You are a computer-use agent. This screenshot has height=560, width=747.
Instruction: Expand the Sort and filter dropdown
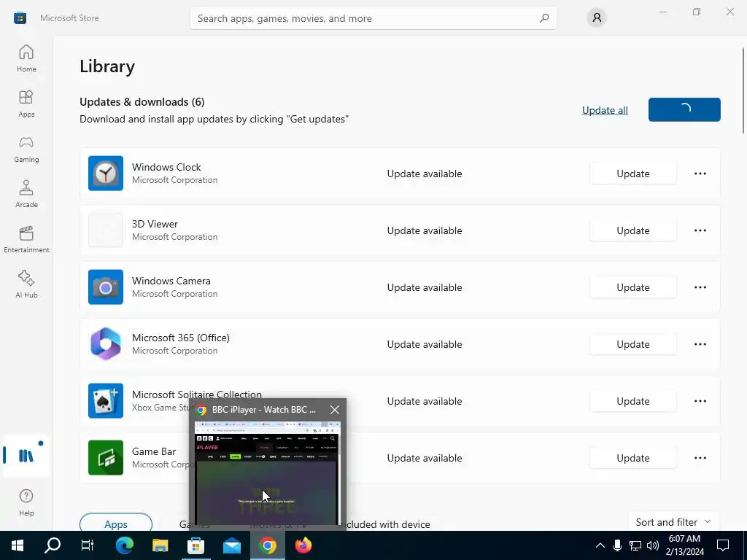coord(673,522)
